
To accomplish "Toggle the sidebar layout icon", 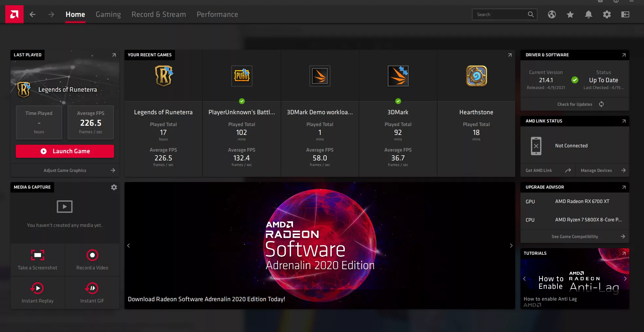I will point(625,14).
